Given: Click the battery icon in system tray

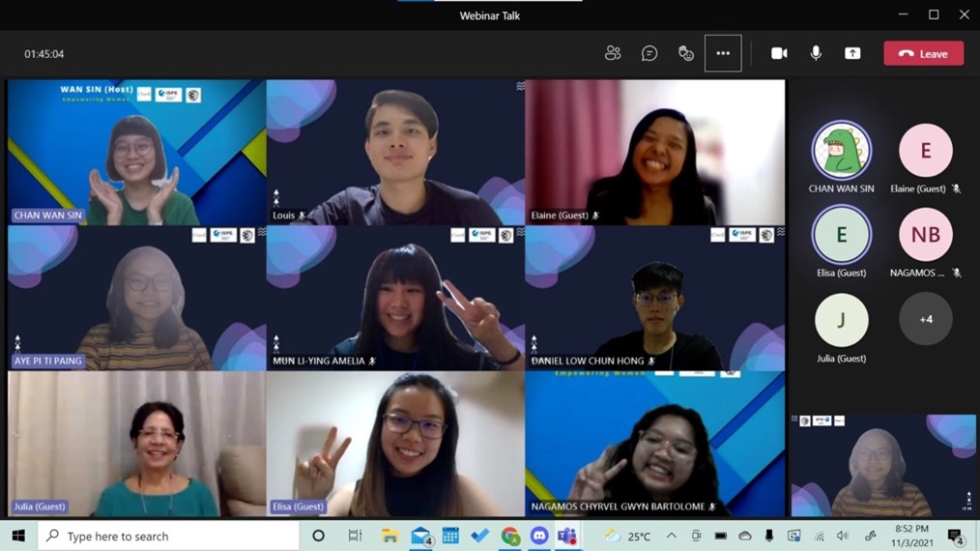Looking at the screenshot, I should (721, 536).
